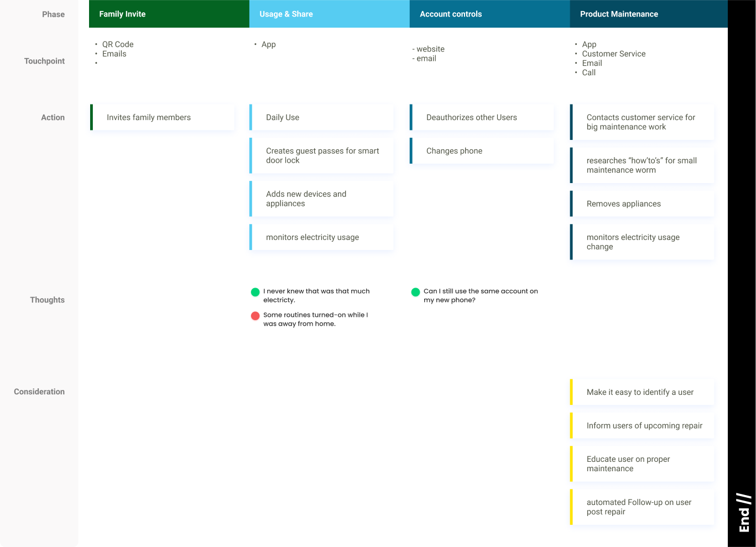The image size is (756, 547).
Task: Select the Invites family members card
Action: [x=162, y=117]
